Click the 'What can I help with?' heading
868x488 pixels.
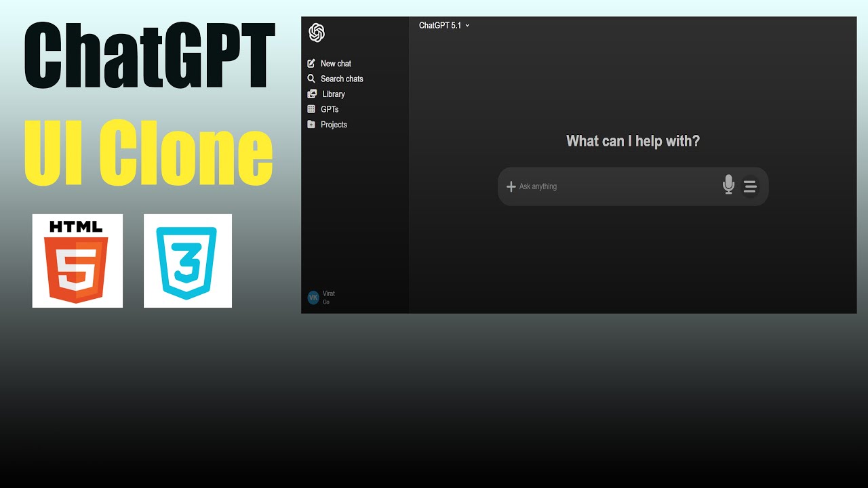(633, 141)
